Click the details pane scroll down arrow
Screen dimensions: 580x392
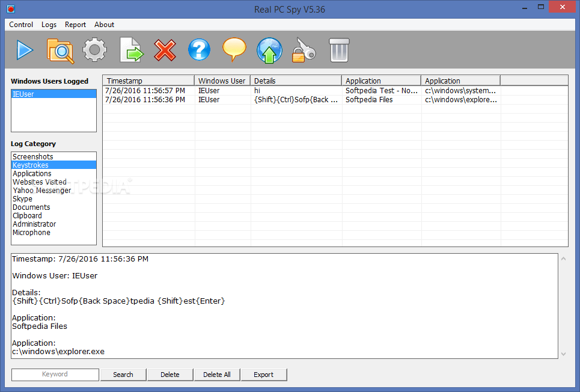point(563,354)
